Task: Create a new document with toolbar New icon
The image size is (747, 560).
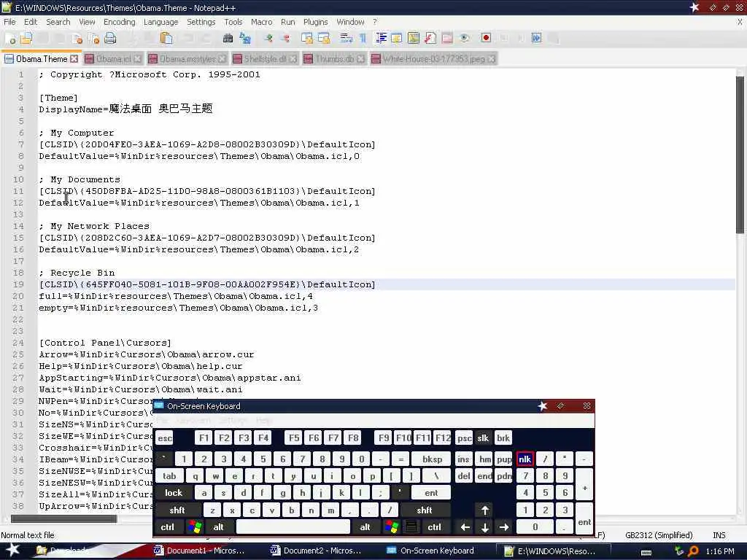Action: click(x=10, y=39)
